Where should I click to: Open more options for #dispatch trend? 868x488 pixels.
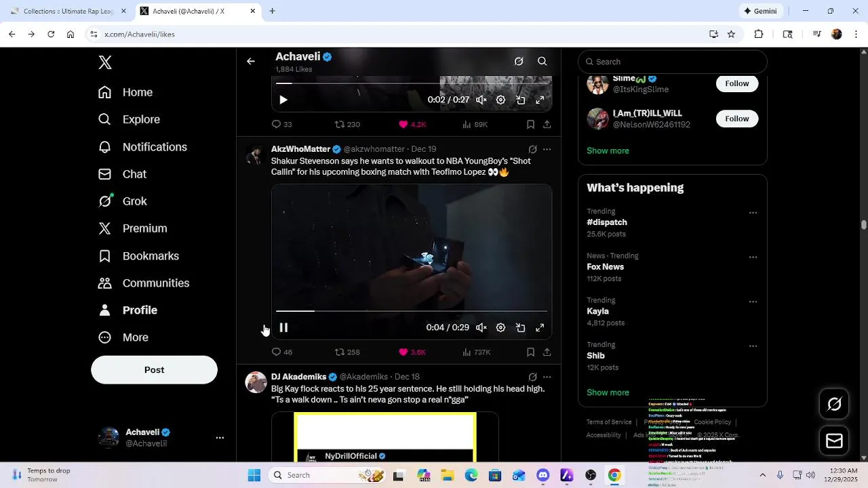point(753,213)
